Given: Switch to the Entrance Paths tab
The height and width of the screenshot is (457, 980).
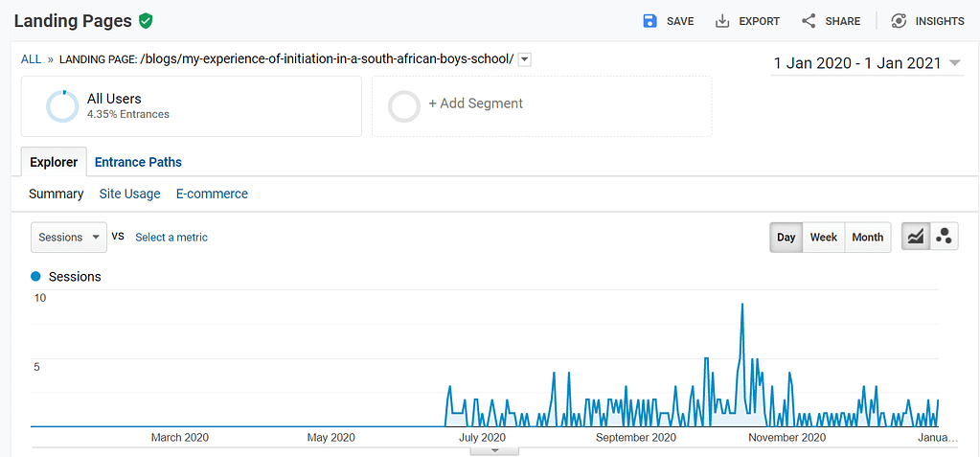Looking at the screenshot, I should pos(138,162).
